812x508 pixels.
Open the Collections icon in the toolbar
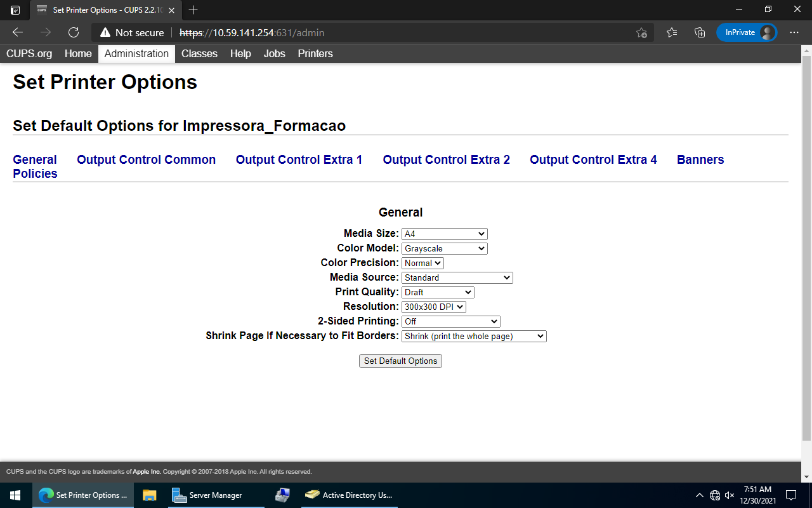tap(700, 32)
